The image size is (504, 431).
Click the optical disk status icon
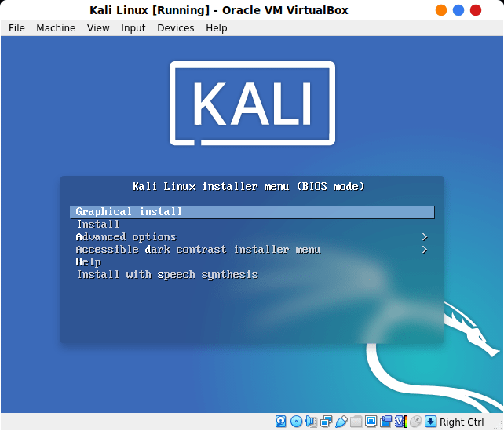pyautogui.click(x=296, y=421)
